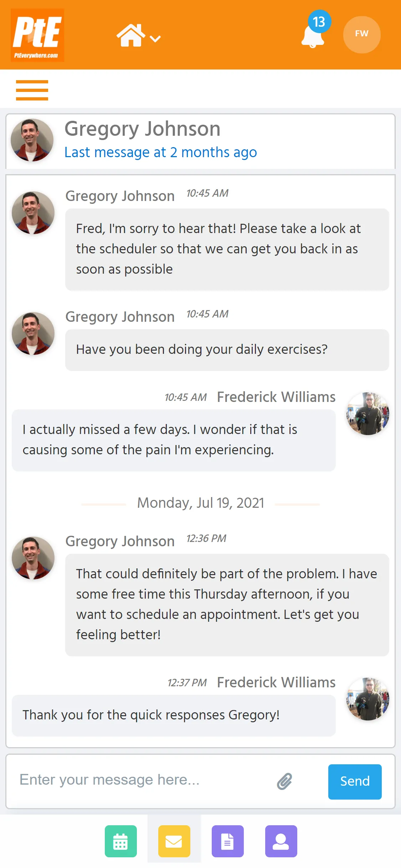Open the notifications bell icon
Viewport: 401px width, 868px height.
313,36
